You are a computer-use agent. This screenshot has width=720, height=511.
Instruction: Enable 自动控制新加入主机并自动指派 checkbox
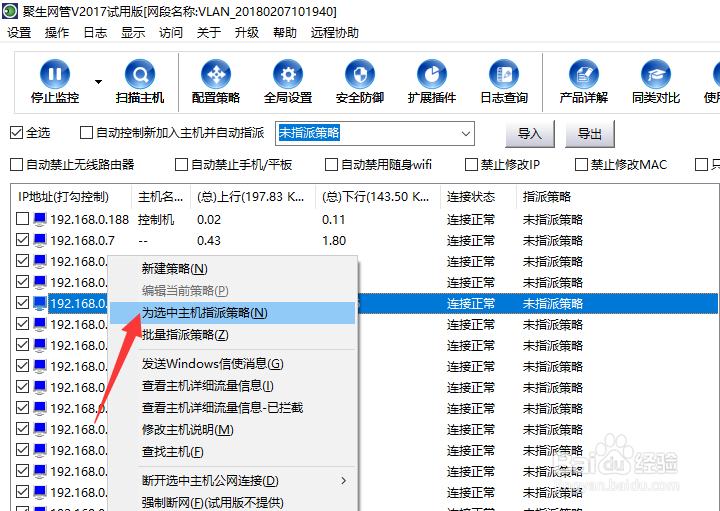click(x=86, y=133)
